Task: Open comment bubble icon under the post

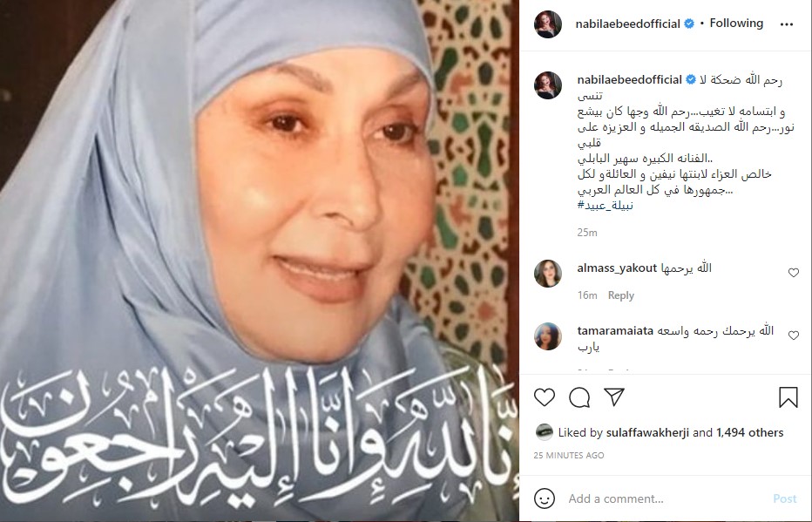Action: click(579, 397)
